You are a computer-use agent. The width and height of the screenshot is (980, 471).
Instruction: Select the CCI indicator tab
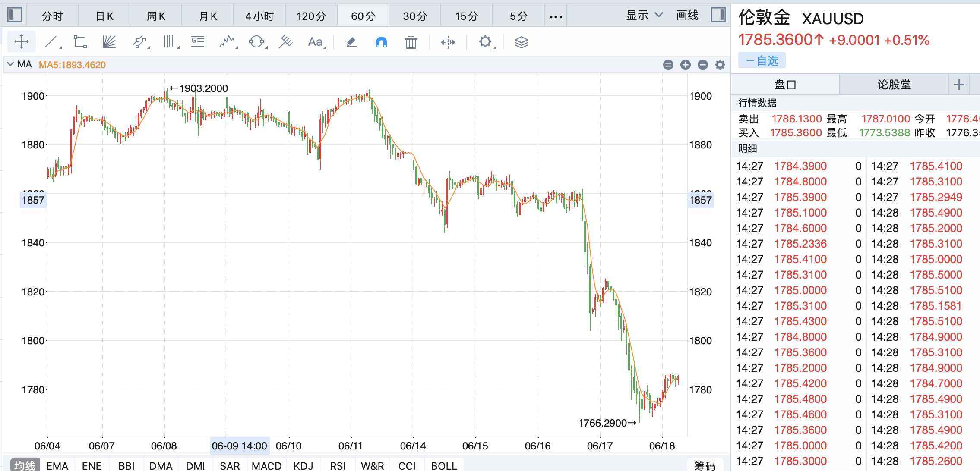(x=407, y=465)
